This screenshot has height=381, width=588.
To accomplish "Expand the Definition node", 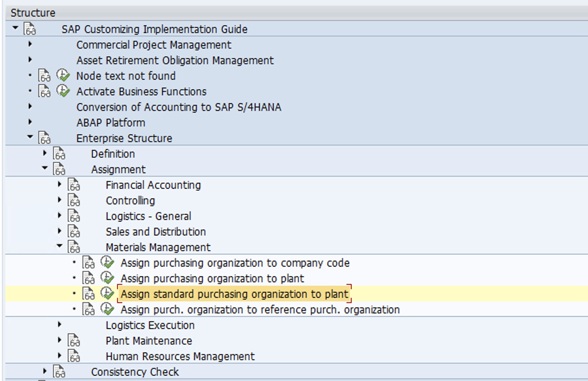I will click(x=45, y=153).
